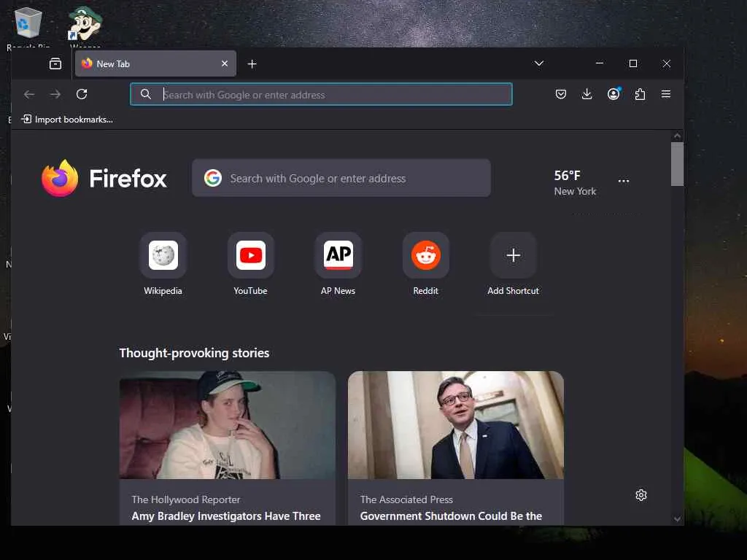747x560 pixels.
Task: Open a new tab with the plus button
Action: pos(252,64)
